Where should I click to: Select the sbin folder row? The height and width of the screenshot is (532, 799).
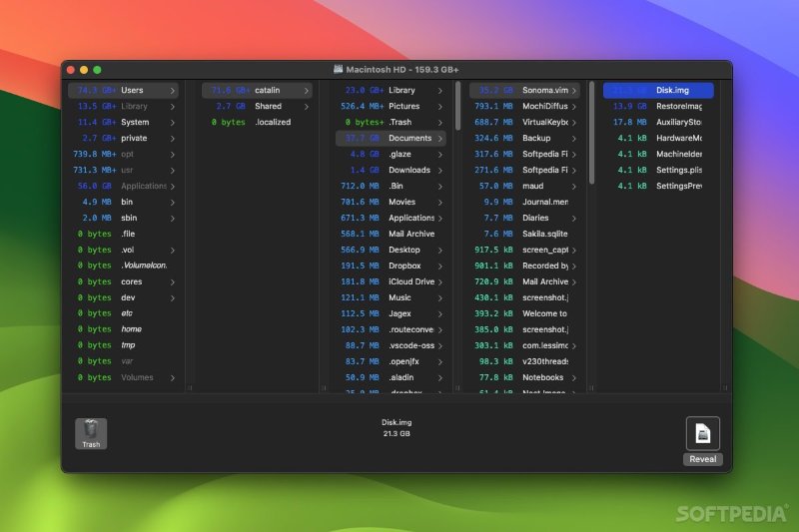(x=123, y=218)
